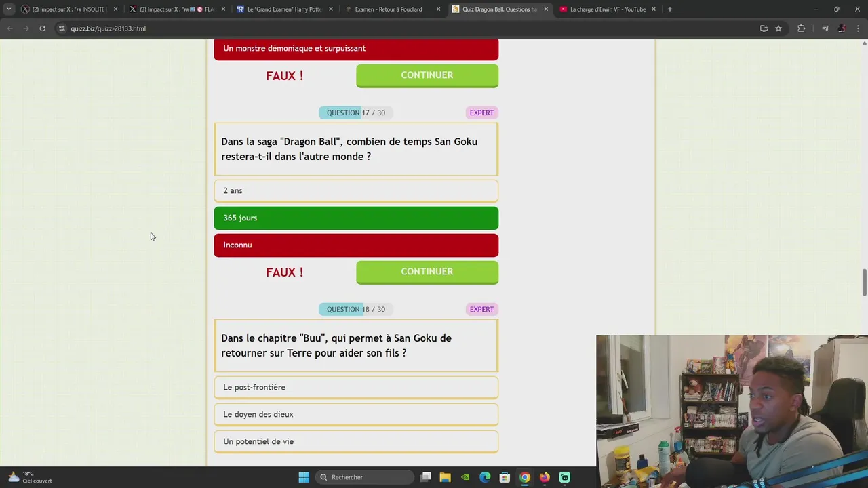The height and width of the screenshot is (488, 868).
Task: Open a new tab with the plus button
Action: (669, 9)
